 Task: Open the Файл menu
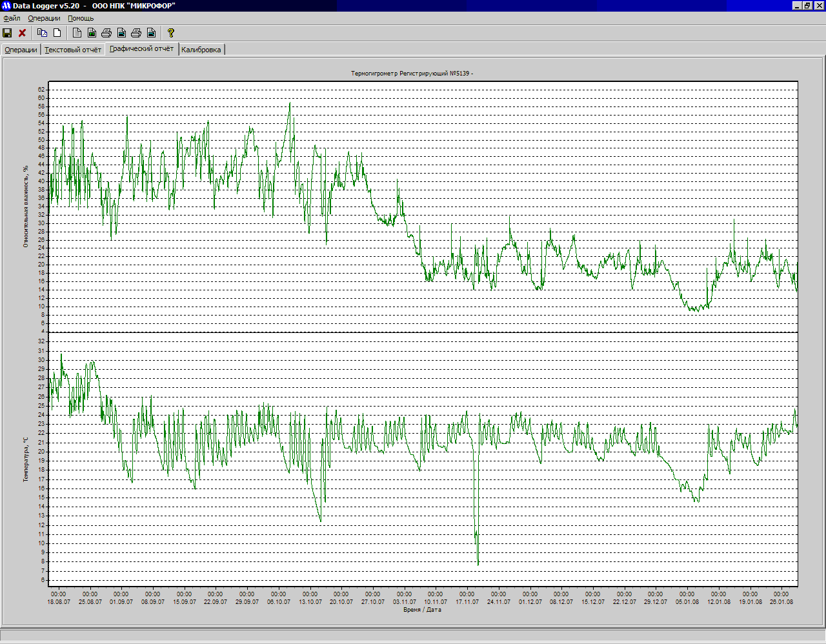(x=12, y=19)
